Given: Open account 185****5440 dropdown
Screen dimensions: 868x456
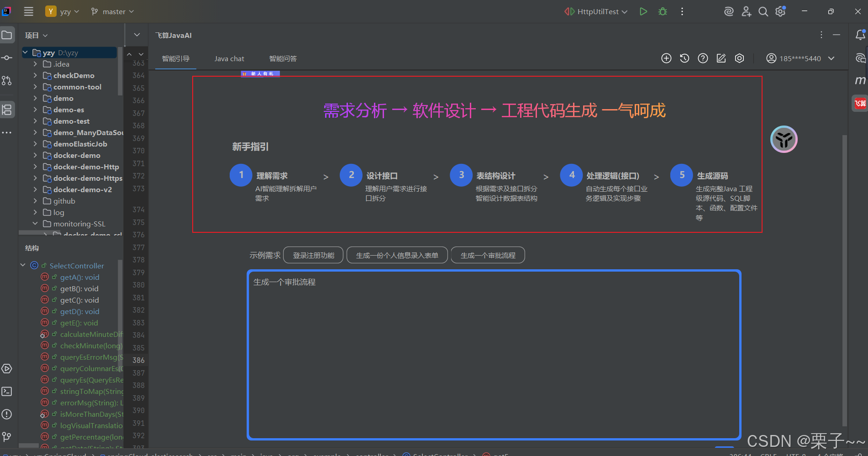Looking at the screenshot, I should 800,58.
